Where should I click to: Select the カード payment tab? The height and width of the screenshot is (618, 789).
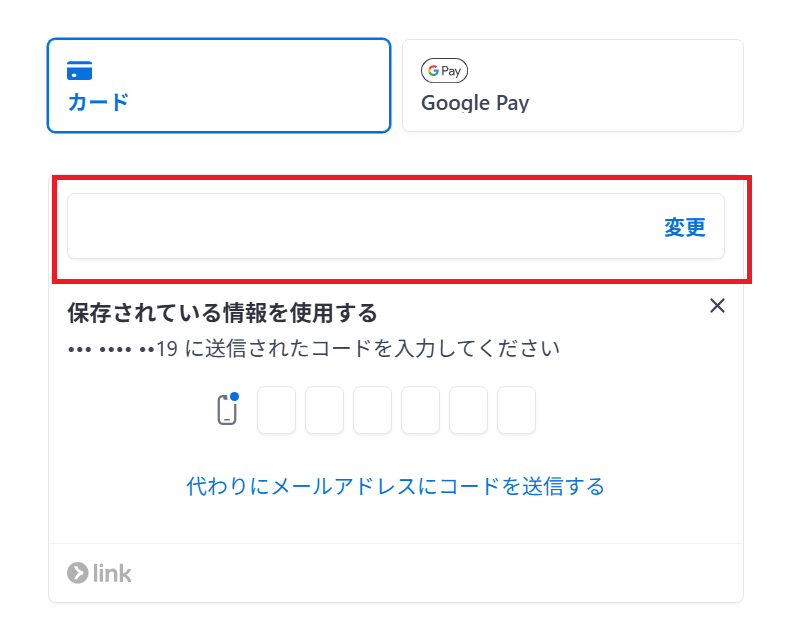coord(219,86)
